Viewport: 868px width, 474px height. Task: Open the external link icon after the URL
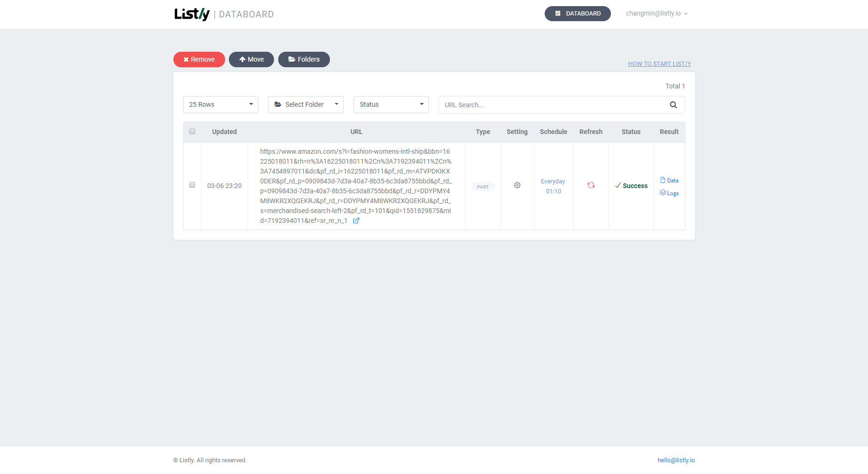(x=356, y=221)
